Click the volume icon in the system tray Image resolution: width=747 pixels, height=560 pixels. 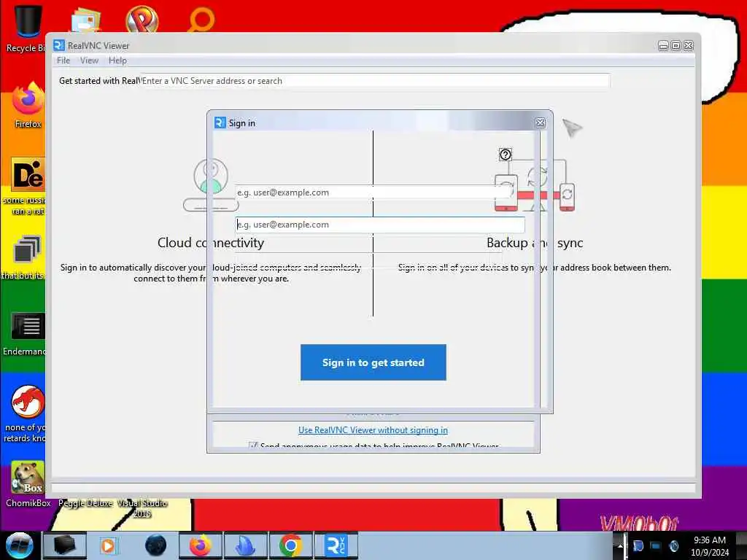pos(673,545)
